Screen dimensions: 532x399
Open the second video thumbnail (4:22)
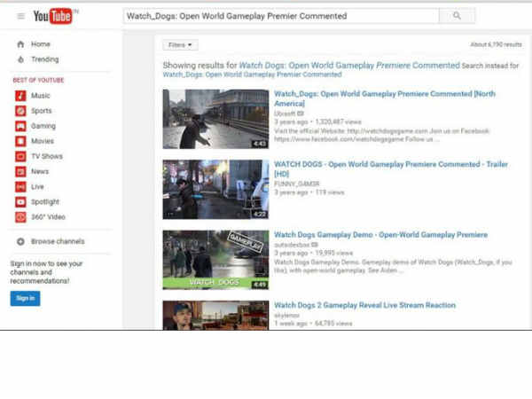point(215,190)
